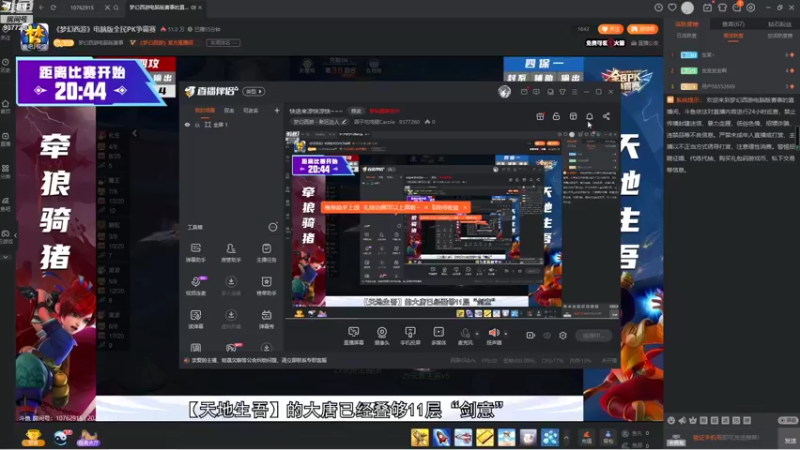Image resolution: width=800 pixels, height=450 pixels.
Task: Click the record video icon in bottom bar
Action: coord(531,335)
